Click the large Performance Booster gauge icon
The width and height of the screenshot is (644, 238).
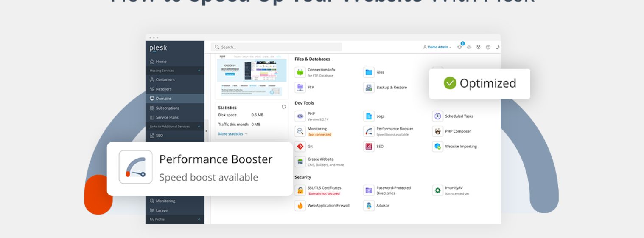point(136,167)
